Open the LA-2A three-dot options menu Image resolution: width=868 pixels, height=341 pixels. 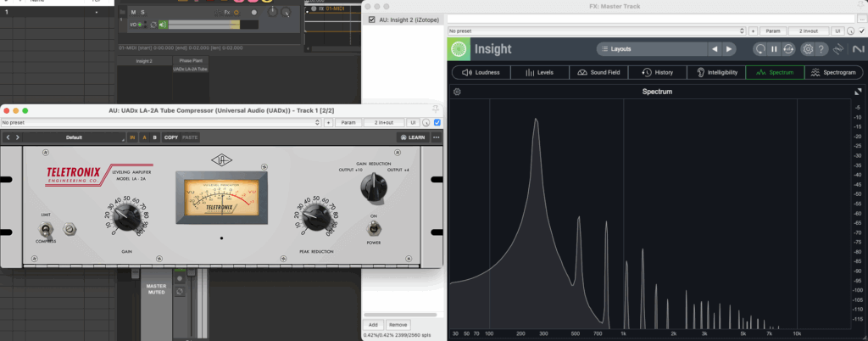click(437, 137)
